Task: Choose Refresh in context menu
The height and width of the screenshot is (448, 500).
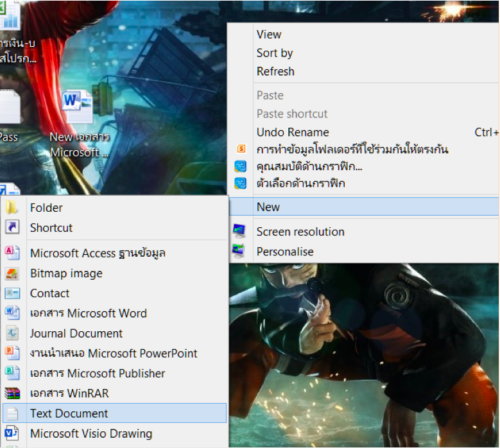Action: click(x=363, y=71)
